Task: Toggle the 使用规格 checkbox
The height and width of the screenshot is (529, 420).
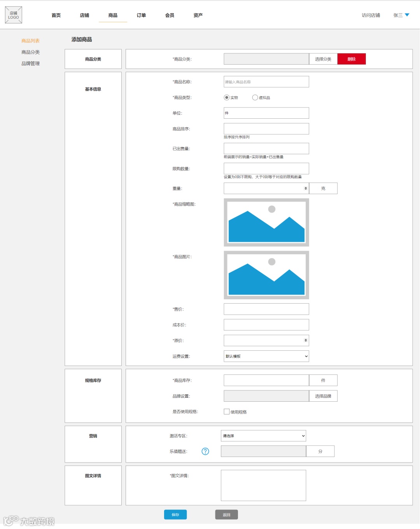Action: point(227,411)
